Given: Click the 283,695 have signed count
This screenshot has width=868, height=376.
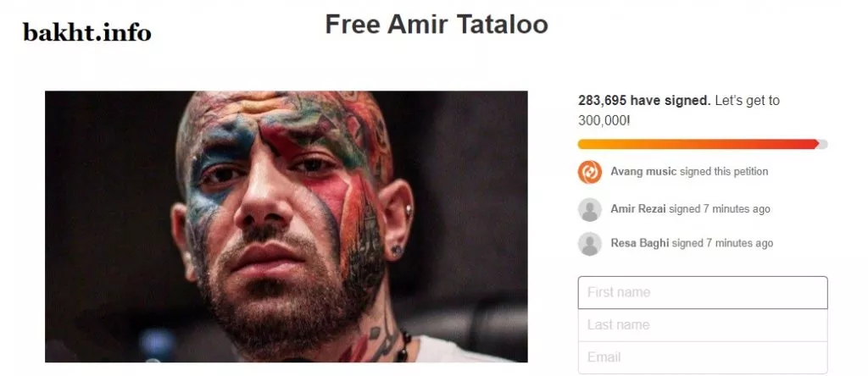Looking at the screenshot, I should click(644, 101).
